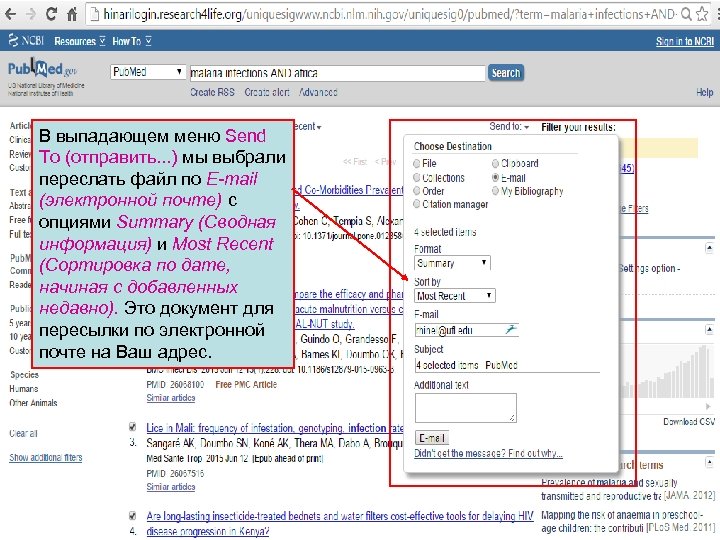The height and width of the screenshot is (540, 720).
Task: Click Similar articles under PMID 26067516
Action: (x=171, y=487)
